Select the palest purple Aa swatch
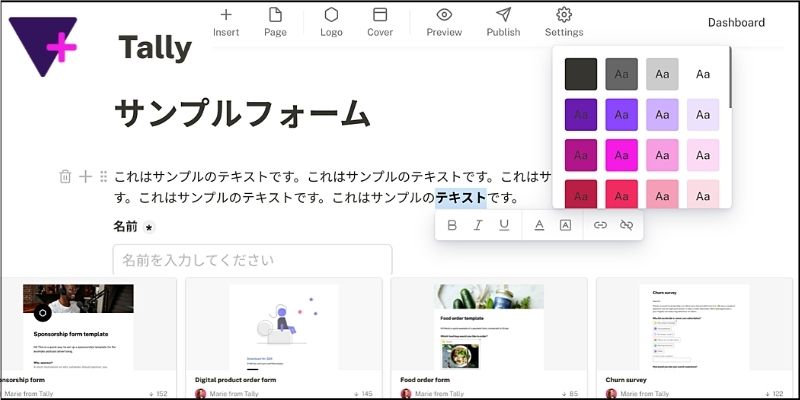 [703, 115]
